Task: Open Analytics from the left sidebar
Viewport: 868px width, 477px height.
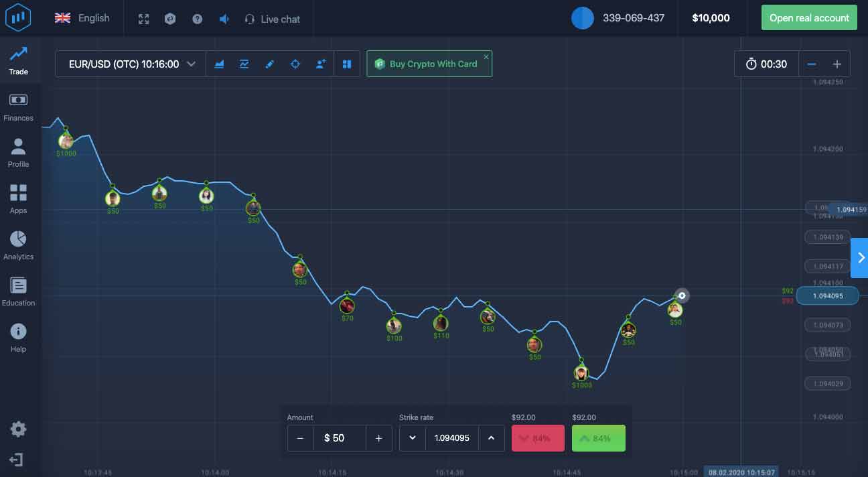Action: pyautogui.click(x=18, y=244)
